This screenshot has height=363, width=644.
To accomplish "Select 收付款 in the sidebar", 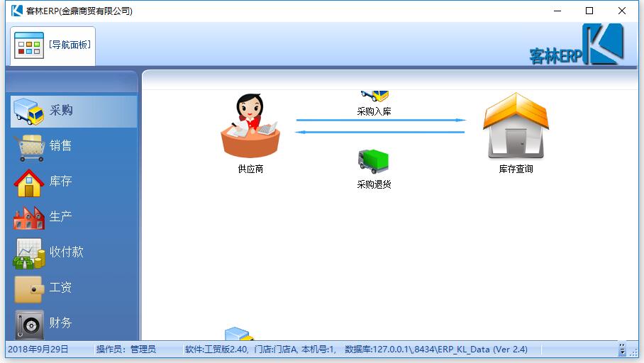I will [74, 252].
